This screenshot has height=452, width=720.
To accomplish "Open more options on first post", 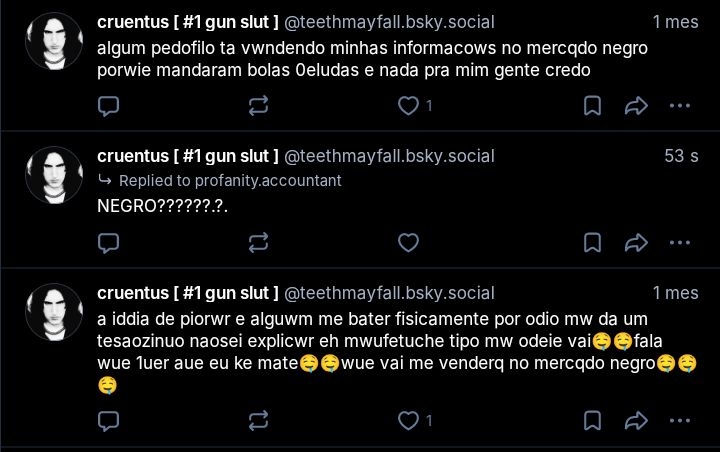I will click(x=680, y=105).
